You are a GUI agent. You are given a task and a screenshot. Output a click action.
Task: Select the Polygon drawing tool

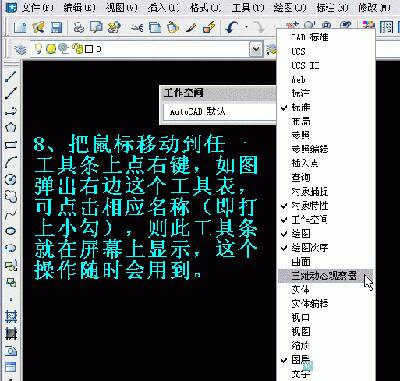point(11,127)
